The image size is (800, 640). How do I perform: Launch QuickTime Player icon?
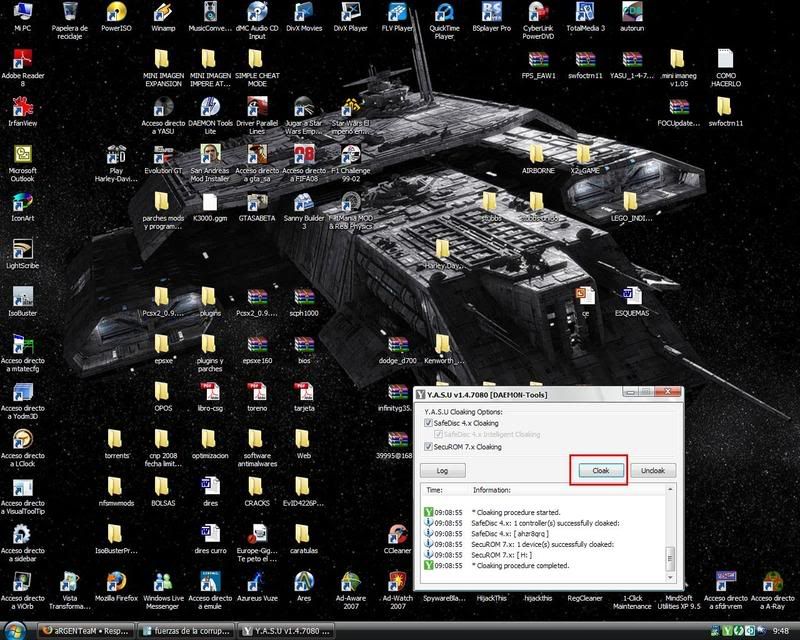point(444,20)
